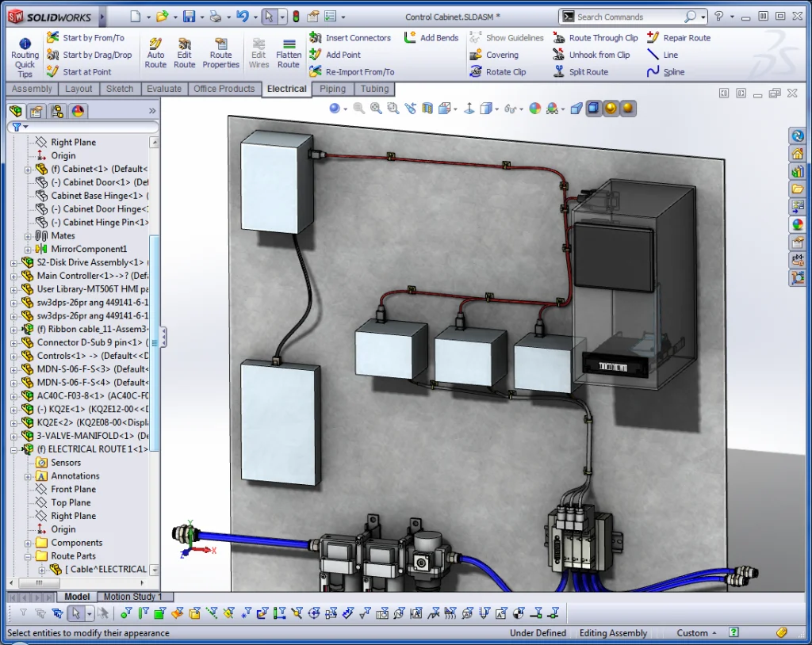The height and width of the screenshot is (645, 812).
Task: Select the Auto Route tool
Action: coord(155,52)
